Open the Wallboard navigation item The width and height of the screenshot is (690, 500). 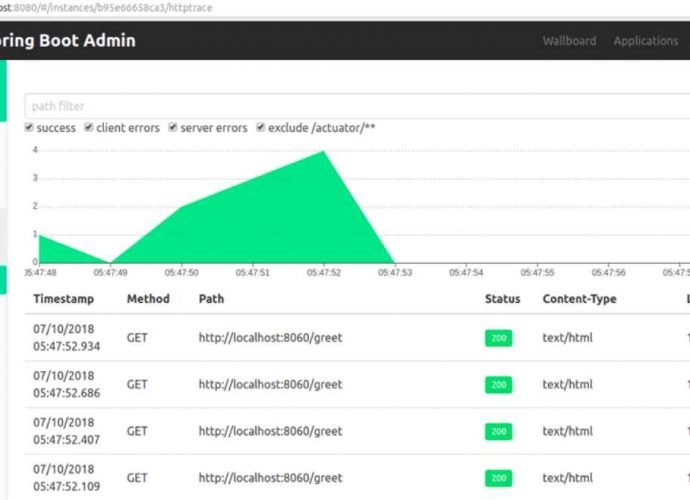point(569,41)
